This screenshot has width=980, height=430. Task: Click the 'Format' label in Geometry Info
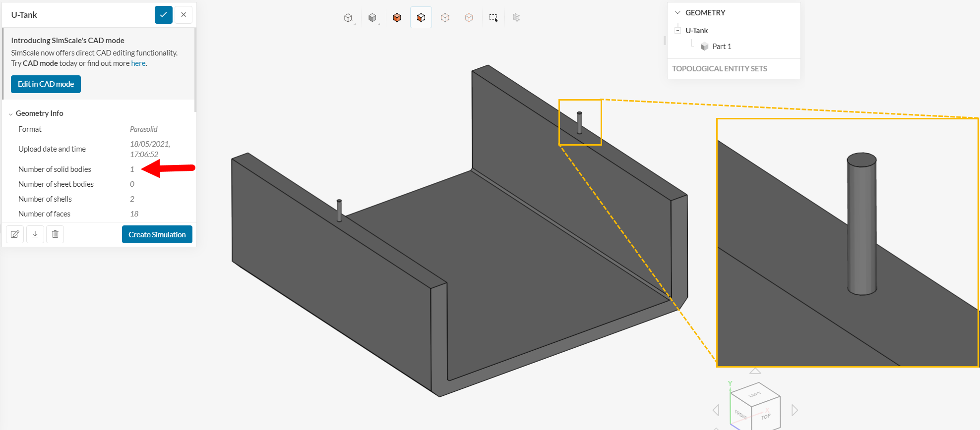(x=30, y=129)
